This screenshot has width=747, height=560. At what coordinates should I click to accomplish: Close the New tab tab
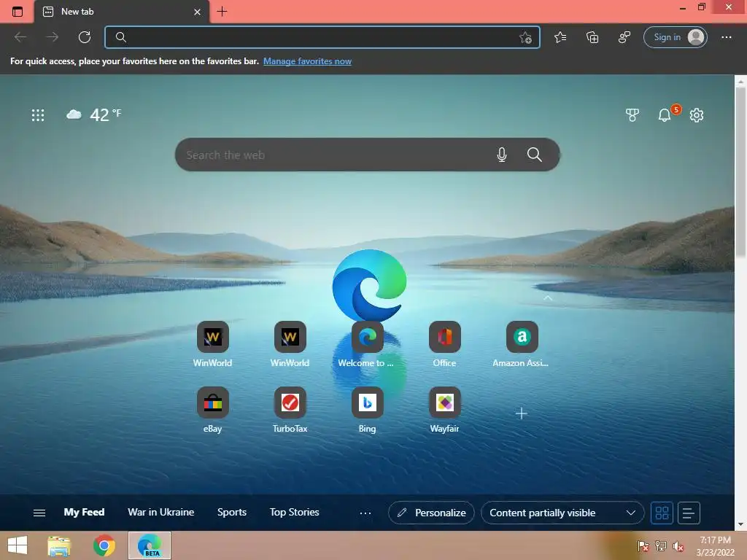tap(197, 12)
